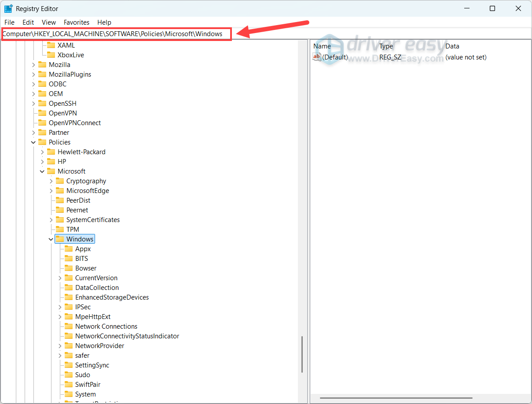This screenshot has height=404, width=532.
Task: Select the System key
Action: (85, 394)
